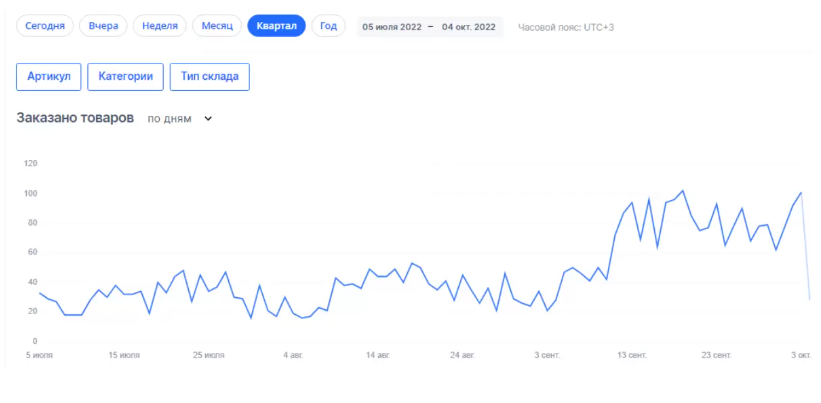Click the 4 авг. axis date marker
821x403 pixels.
[x=293, y=354]
